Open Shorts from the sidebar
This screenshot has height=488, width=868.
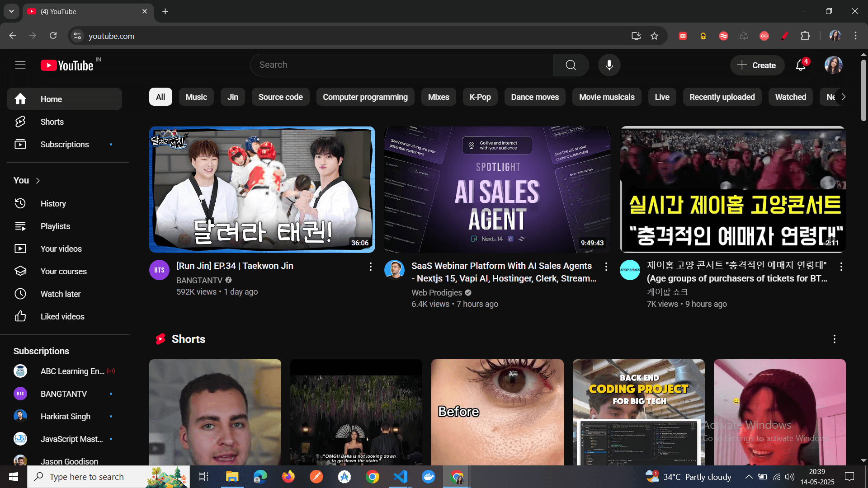click(x=52, y=122)
